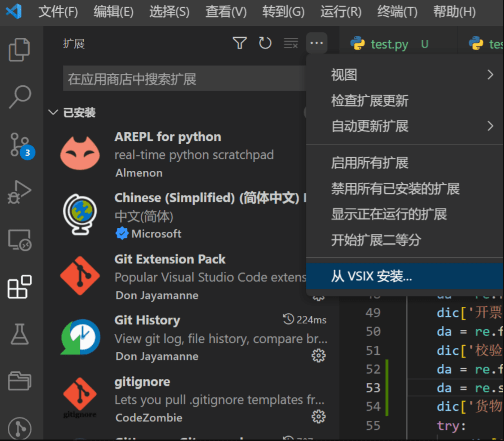Click the try: code on line 55
This screenshot has width=504, height=441.
(451, 426)
